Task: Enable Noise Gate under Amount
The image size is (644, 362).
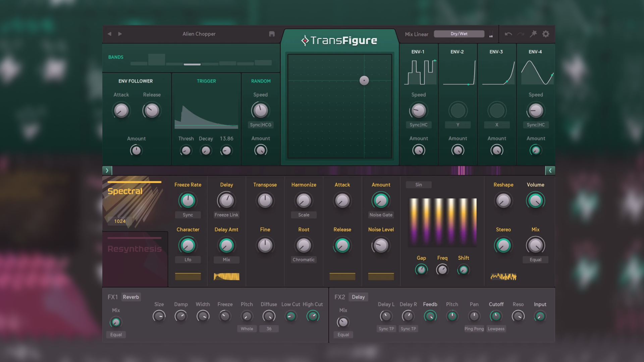Action: coord(381,215)
